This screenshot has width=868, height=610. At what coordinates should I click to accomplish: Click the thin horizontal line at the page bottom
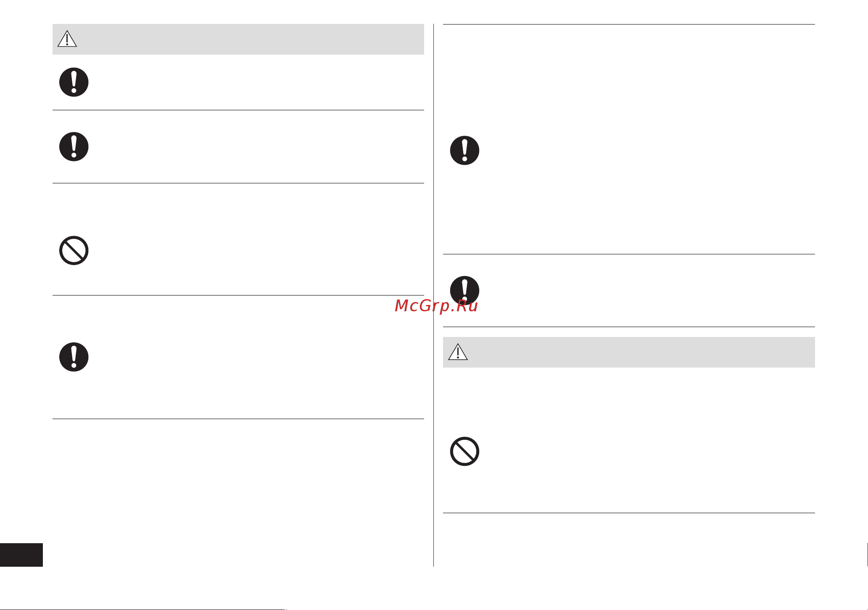tap(143, 609)
